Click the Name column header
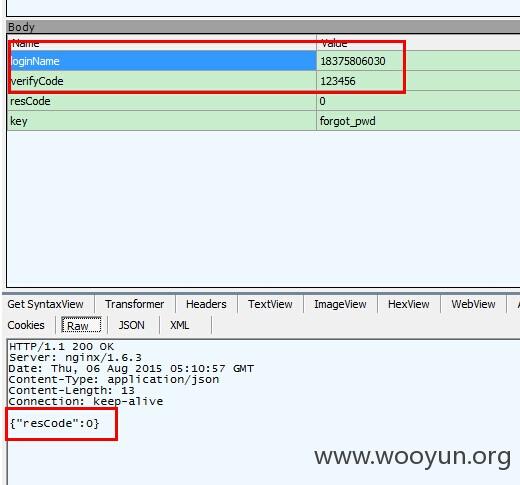The width and height of the screenshot is (520, 485). point(162,43)
